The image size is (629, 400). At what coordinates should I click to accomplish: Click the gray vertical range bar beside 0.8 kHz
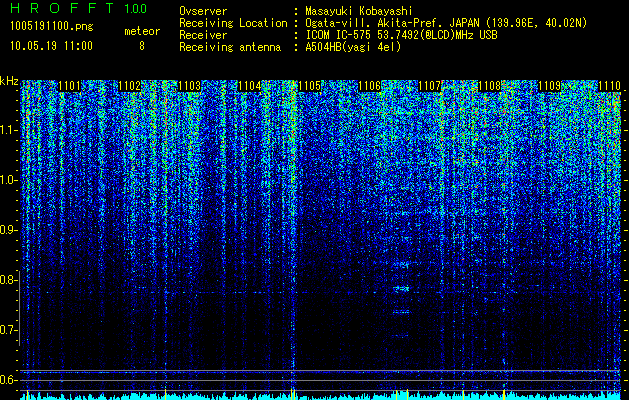click(19, 308)
